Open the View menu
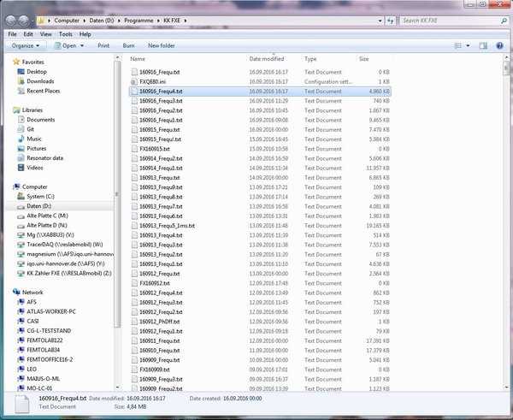 click(x=46, y=34)
